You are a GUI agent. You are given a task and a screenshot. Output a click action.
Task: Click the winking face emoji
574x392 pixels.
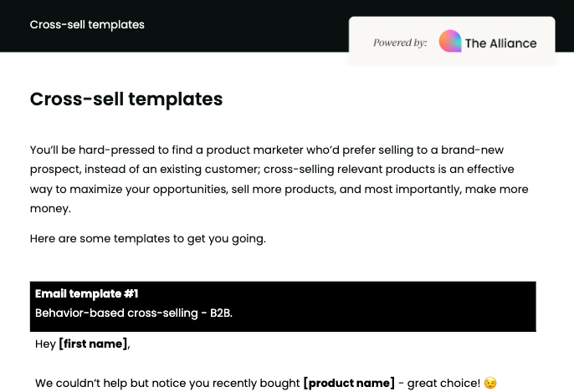pos(490,383)
